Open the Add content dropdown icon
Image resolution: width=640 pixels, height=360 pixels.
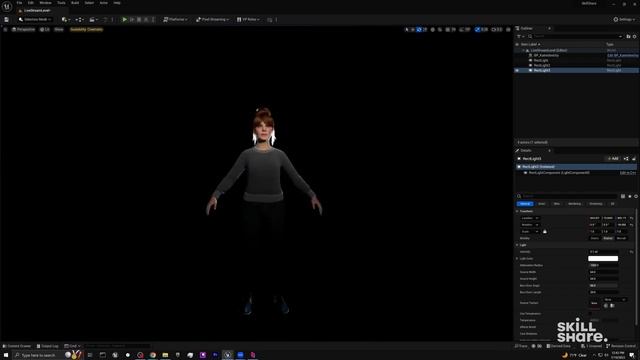pos(65,20)
